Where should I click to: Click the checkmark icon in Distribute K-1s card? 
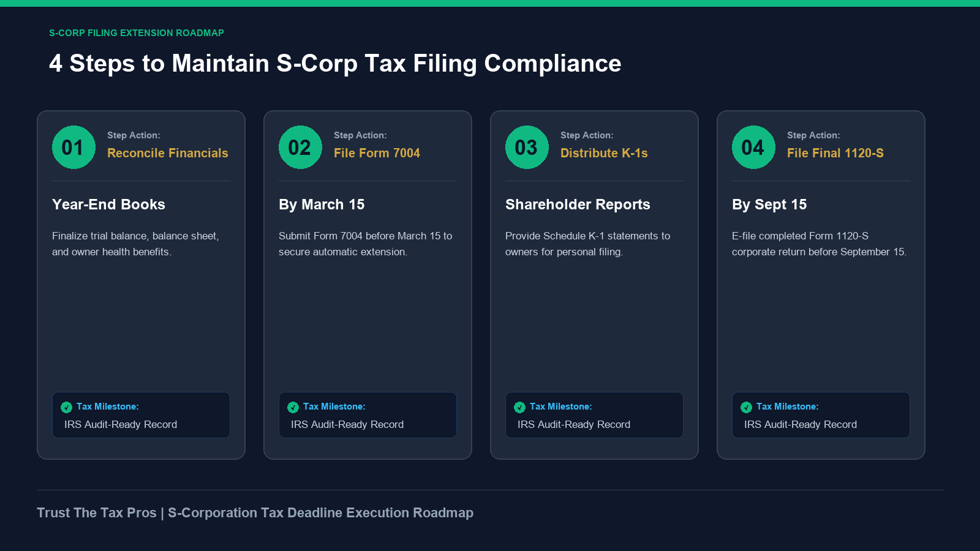[519, 407]
